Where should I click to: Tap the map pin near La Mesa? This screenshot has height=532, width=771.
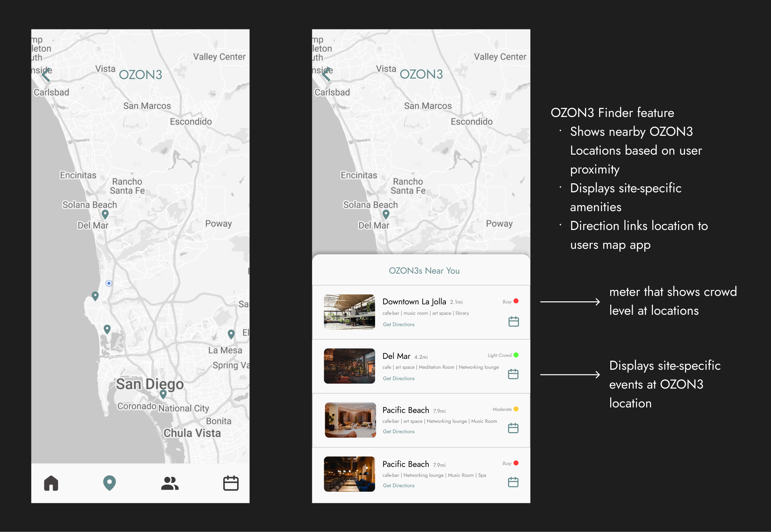[231, 333]
